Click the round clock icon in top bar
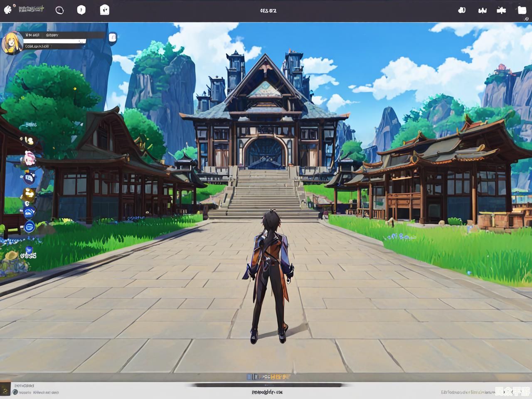The width and height of the screenshot is (532, 399). pos(59,10)
